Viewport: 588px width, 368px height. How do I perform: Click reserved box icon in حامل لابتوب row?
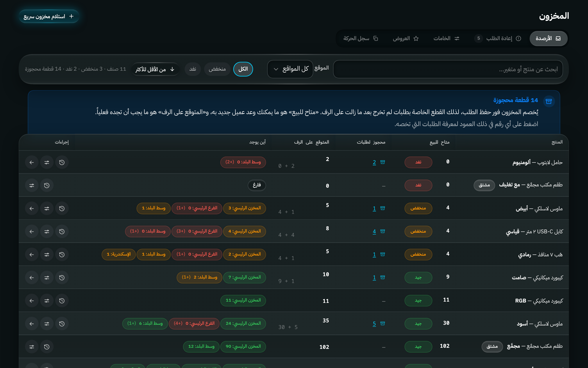click(x=383, y=162)
